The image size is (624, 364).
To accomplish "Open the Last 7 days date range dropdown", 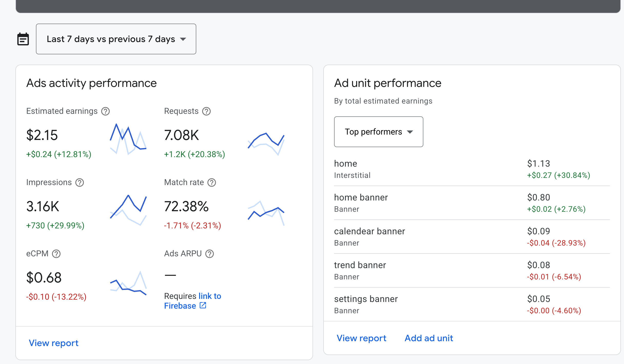I will pos(116,39).
